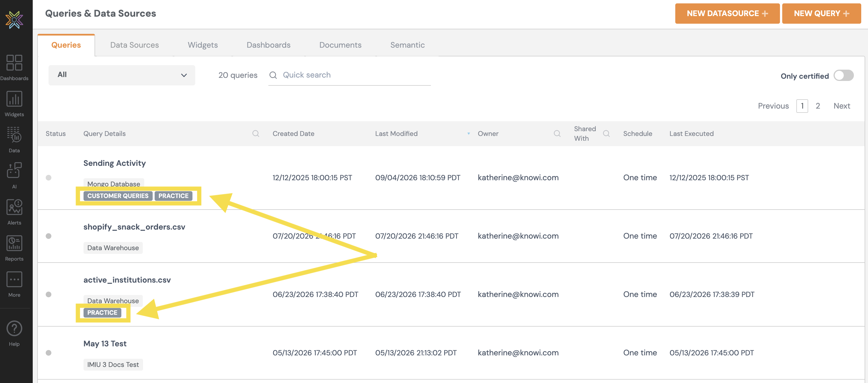Open Help from the sidebar

click(14, 333)
